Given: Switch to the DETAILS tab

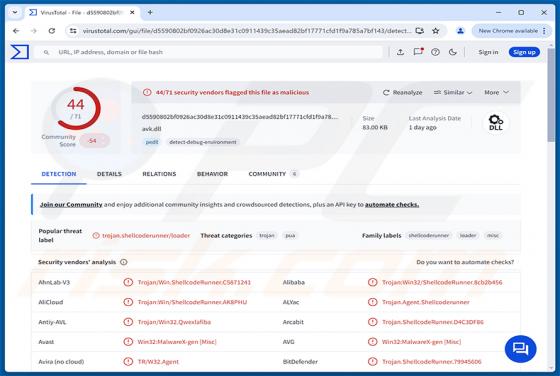Looking at the screenshot, I should (109, 174).
